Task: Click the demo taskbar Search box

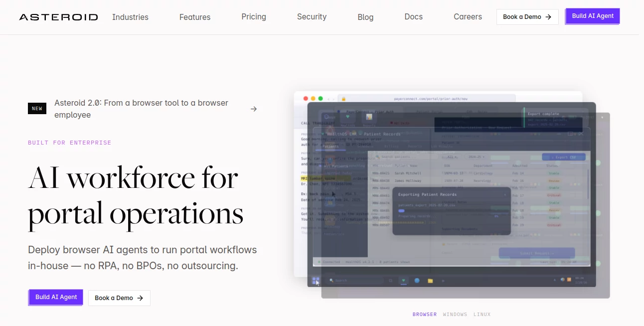Action: 355,281
